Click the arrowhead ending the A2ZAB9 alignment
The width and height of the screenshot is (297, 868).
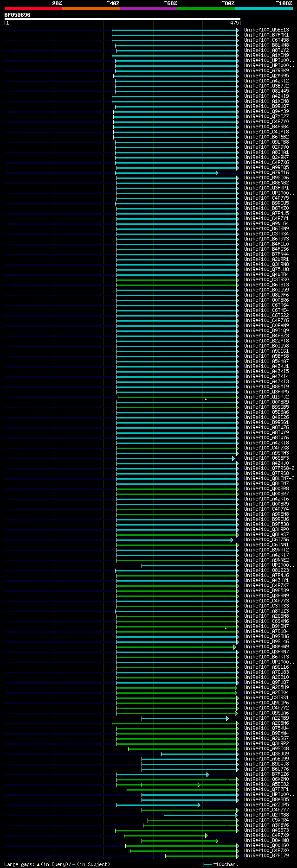(x=227, y=718)
